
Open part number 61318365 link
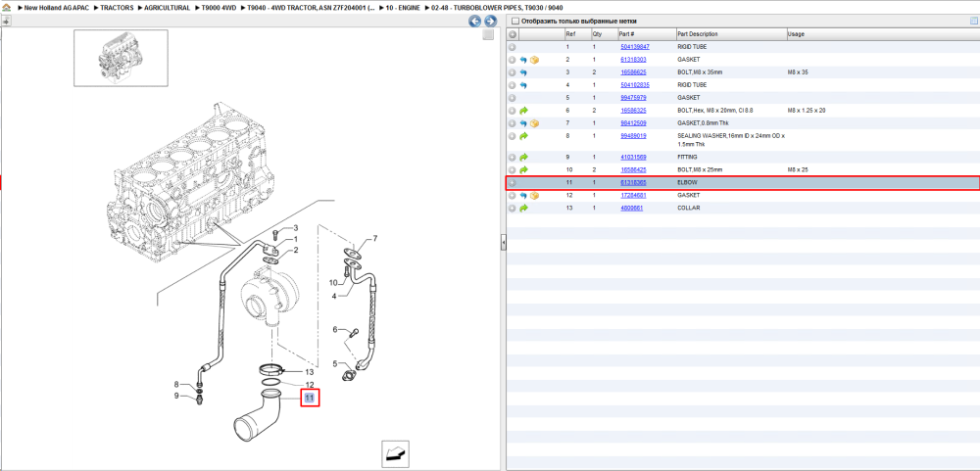tap(633, 183)
